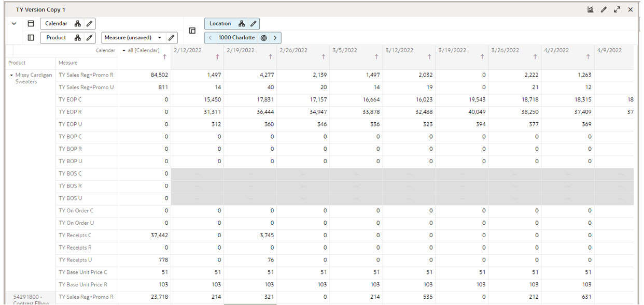
Task: Open the Measure (unsaved) dropdown
Action: pyautogui.click(x=160, y=38)
